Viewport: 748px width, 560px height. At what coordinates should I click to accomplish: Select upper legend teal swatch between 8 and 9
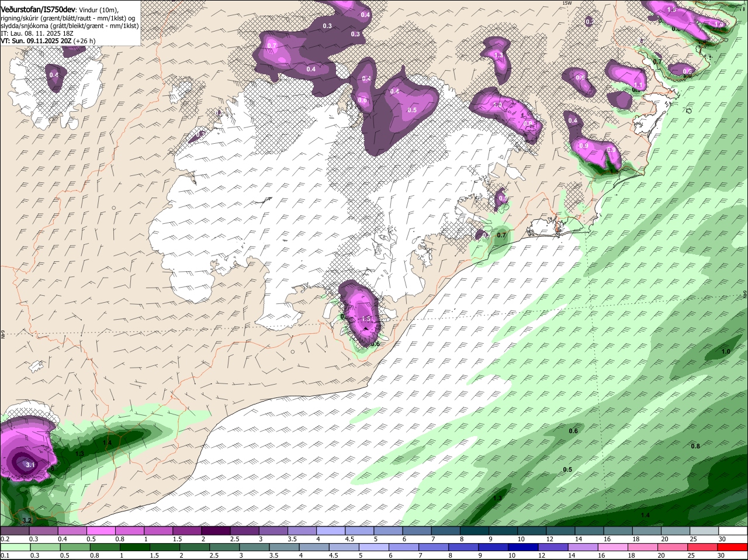[475, 531]
